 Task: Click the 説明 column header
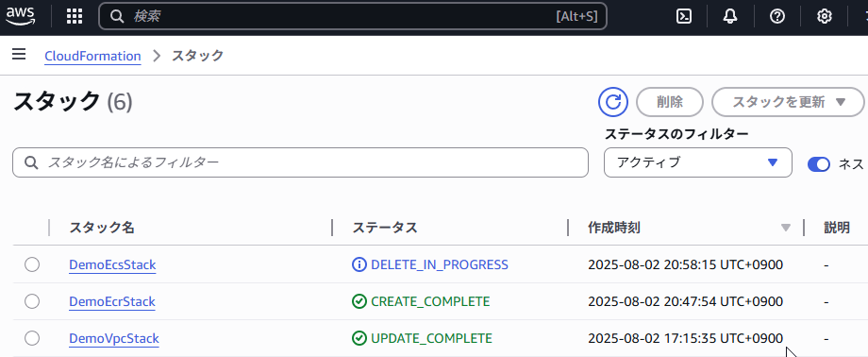(x=837, y=228)
